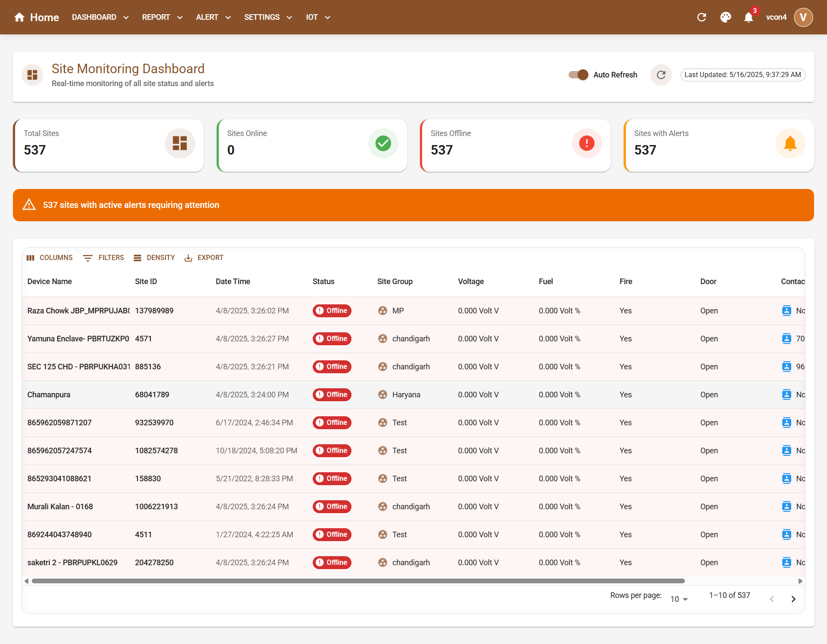Click the horizontal table scrollbar
This screenshot has height=644, width=827.
click(x=358, y=581)
